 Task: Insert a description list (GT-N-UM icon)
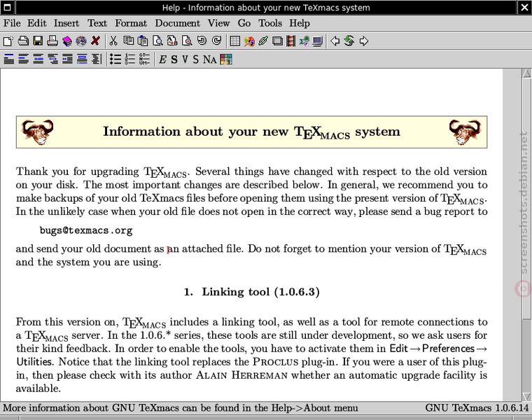pos(144,59)
